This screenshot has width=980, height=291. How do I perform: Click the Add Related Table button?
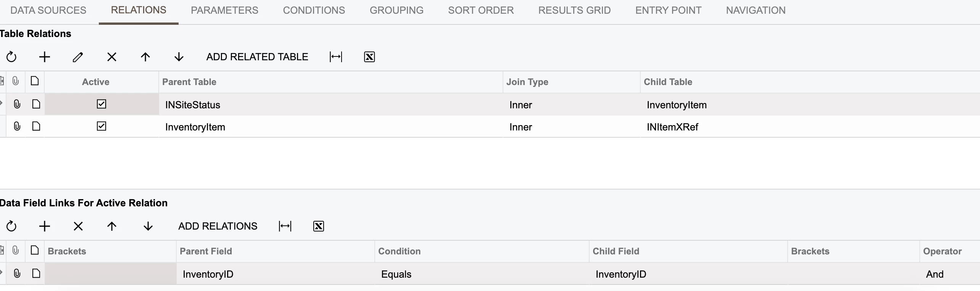257,57
